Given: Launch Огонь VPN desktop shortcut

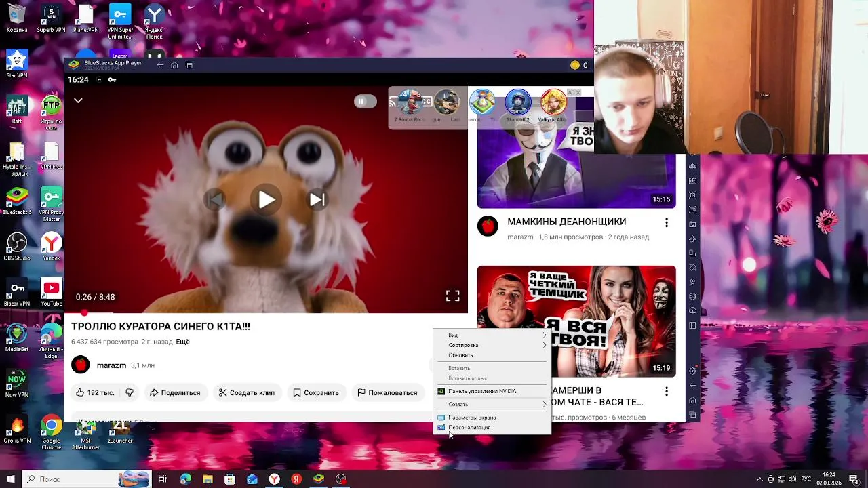Looking at the screenshot, I should (17, 430).
